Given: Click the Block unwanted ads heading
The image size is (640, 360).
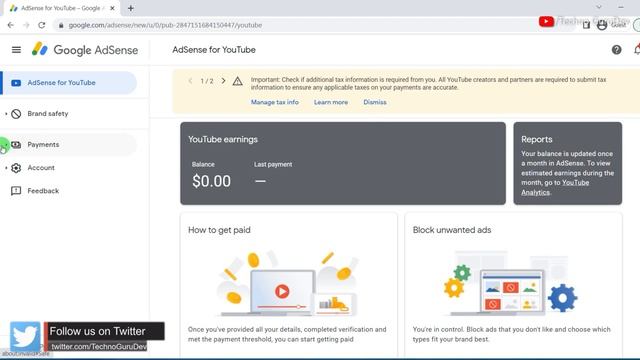Looking at the screenshot, I should [x=452, y=230].
